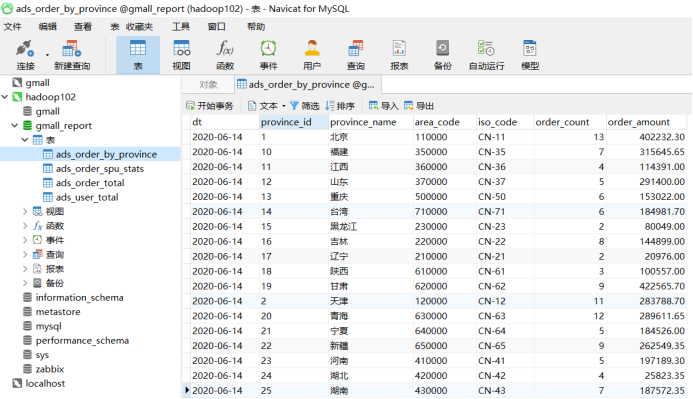Click the province_id column header
The width and height of the screenshot is (693, 399).
point(294,122)
